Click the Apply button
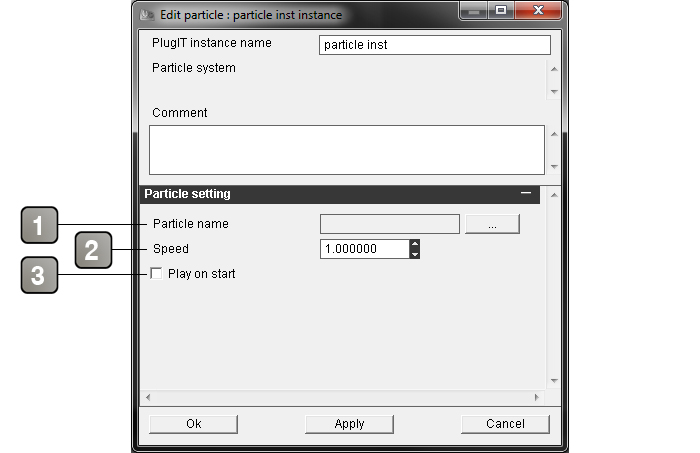The image size is (700, 453). [349, 424]
